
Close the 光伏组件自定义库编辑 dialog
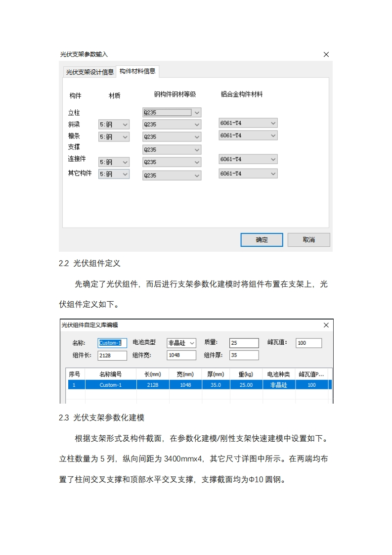pos(326,325)
